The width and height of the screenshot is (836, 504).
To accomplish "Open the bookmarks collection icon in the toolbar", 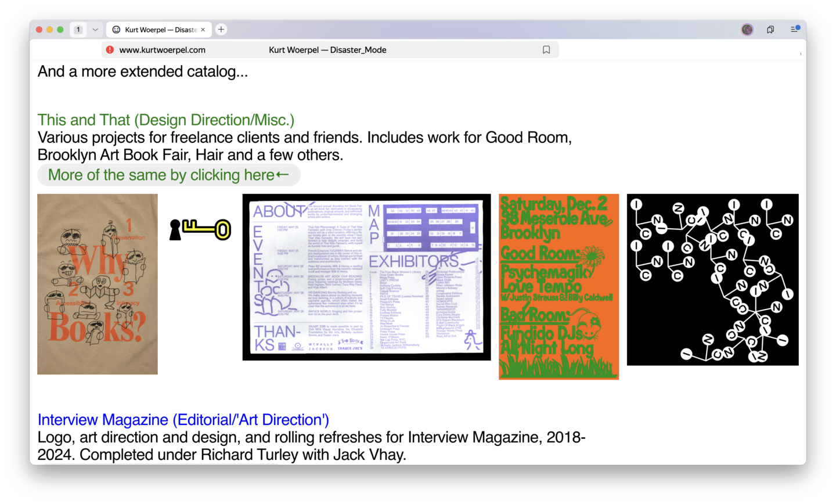I will (x=770, y=30).
